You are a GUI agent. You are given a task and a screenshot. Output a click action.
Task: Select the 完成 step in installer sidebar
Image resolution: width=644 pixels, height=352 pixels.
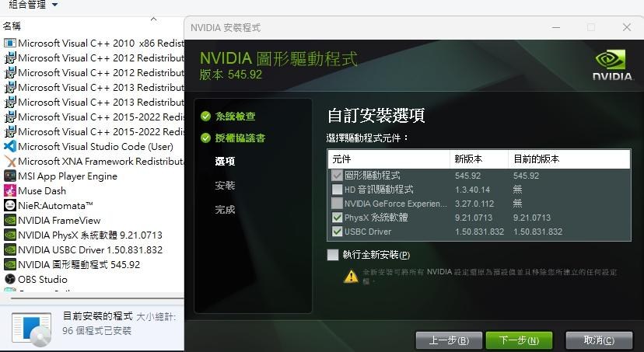click(x=225, y=210)
